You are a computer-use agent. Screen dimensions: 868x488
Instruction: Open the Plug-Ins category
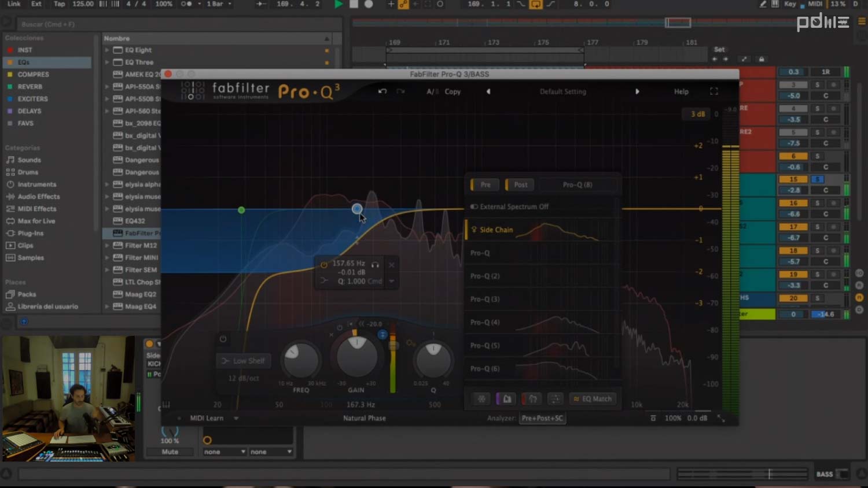tap(30, 233)
